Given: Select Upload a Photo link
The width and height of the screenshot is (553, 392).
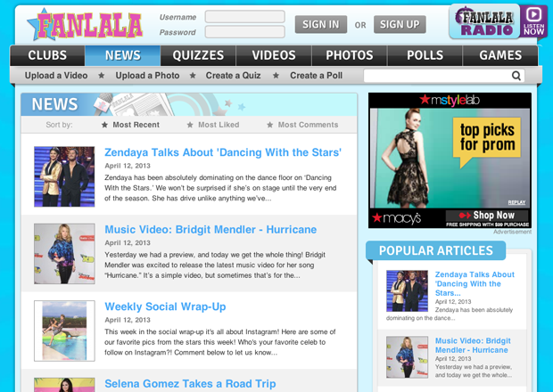Looking at the screenshot, I should [x=147, y=76].
